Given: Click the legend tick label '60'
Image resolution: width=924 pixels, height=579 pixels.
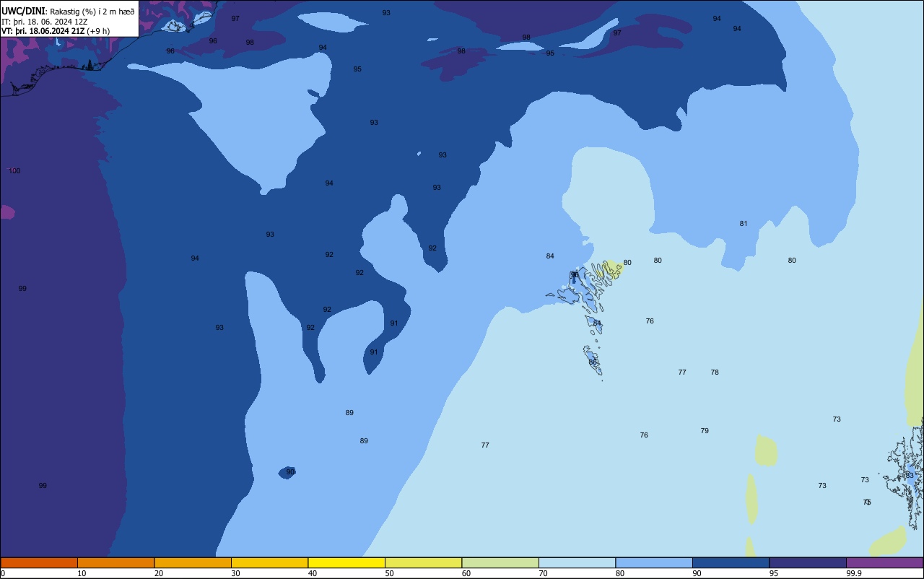Looking at the screenshot, I should pos(466,573).
